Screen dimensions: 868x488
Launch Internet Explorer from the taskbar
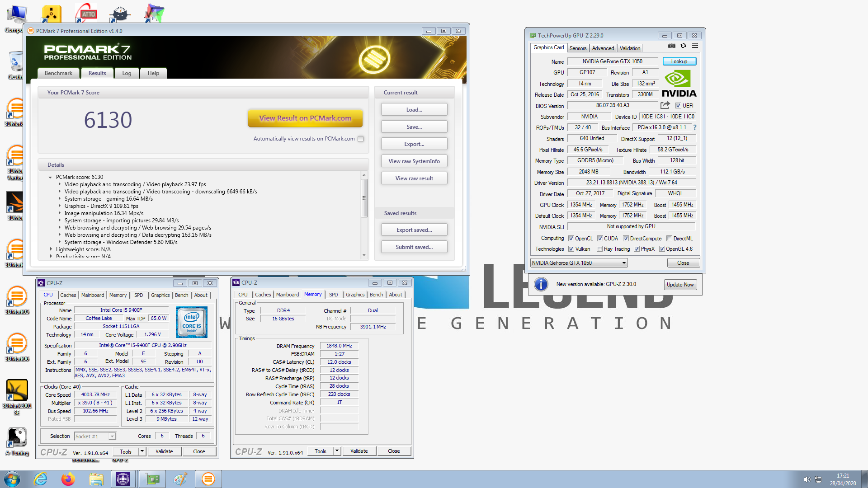coord(41,479)
